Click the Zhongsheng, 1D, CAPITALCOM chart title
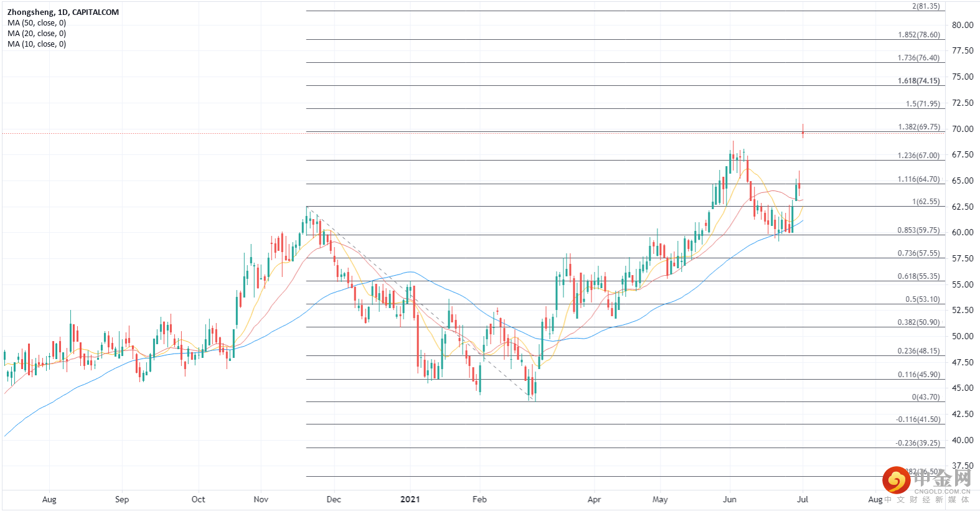Image resolution: width=980 pixels, height=511 pixels. coord(63,12)
